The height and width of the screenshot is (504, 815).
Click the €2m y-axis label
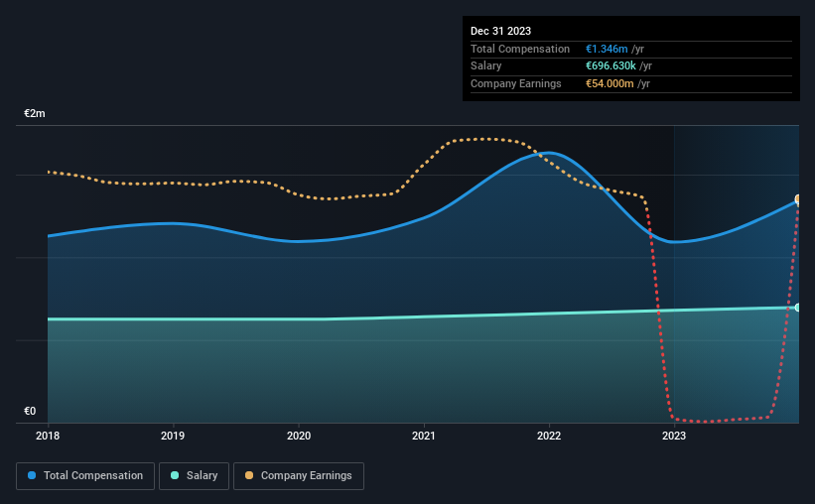pyautogui.click(x=35, y=113)
